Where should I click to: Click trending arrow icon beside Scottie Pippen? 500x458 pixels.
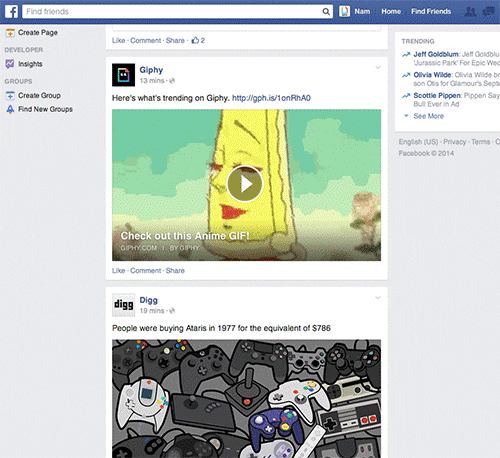click(406, 96)
